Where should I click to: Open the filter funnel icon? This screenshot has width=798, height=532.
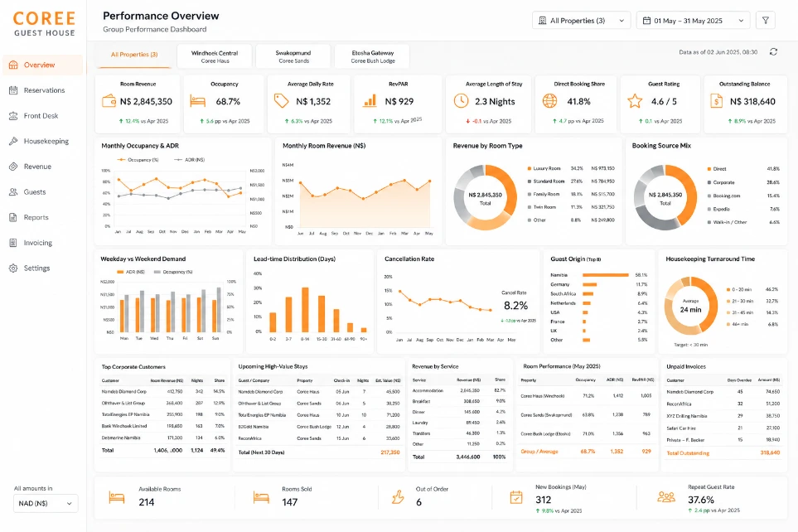(x=766, y=21)
